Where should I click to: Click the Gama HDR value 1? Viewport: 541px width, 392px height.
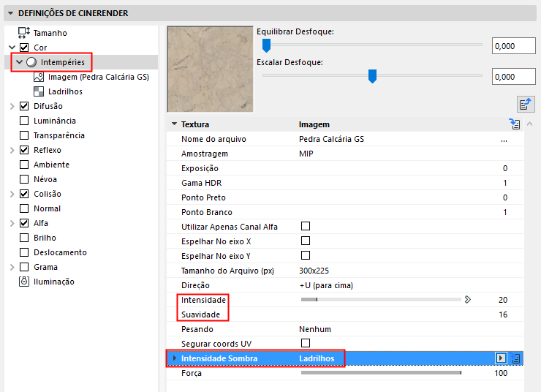click(x=505, y=183)
